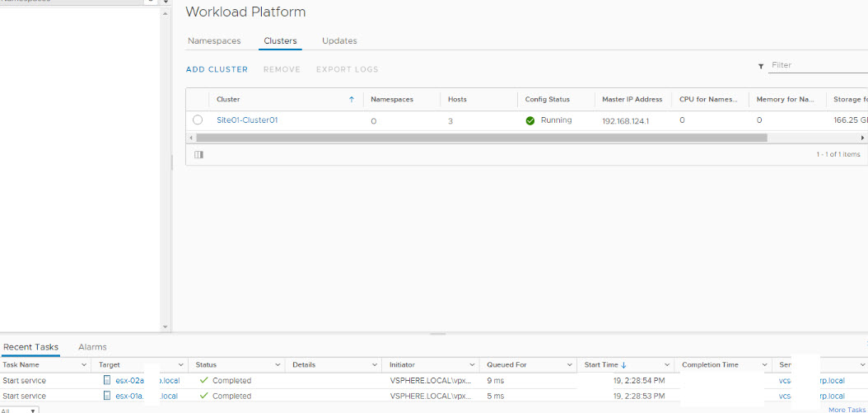
Task: Click the host icon next to esx-01a
Action: click(x=107, y=396)
